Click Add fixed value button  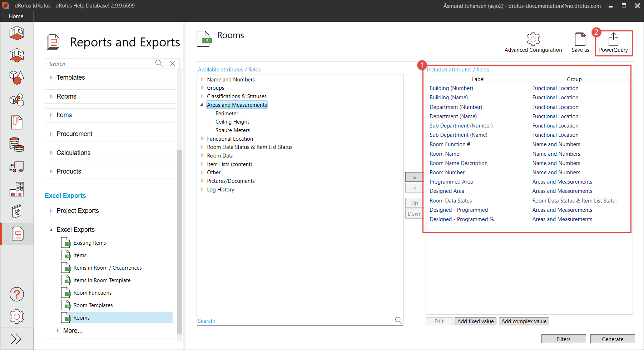[475, 321]
